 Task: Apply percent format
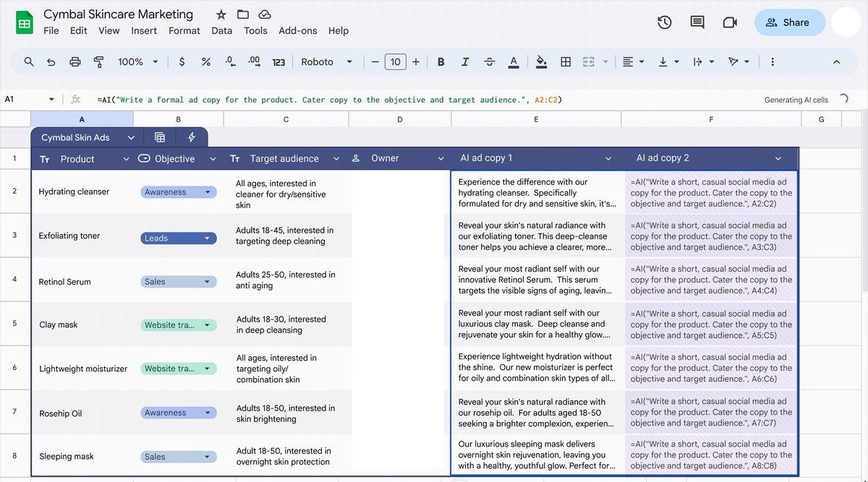(x=206, y=62)
